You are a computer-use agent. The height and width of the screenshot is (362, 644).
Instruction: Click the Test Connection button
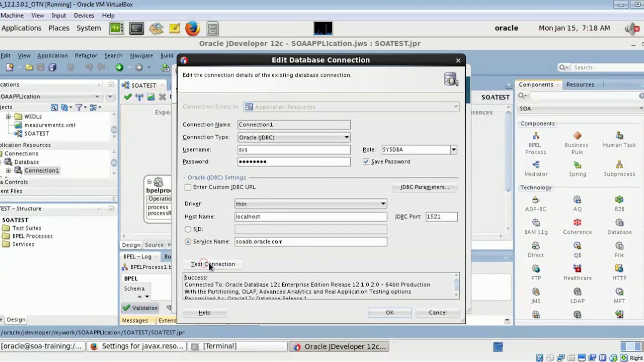pyautogui.click(x=213, y=264)
